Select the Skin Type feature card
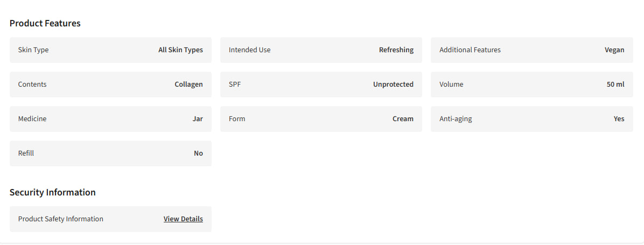This screenshot has height=245, width=644. tap(110, 50)
